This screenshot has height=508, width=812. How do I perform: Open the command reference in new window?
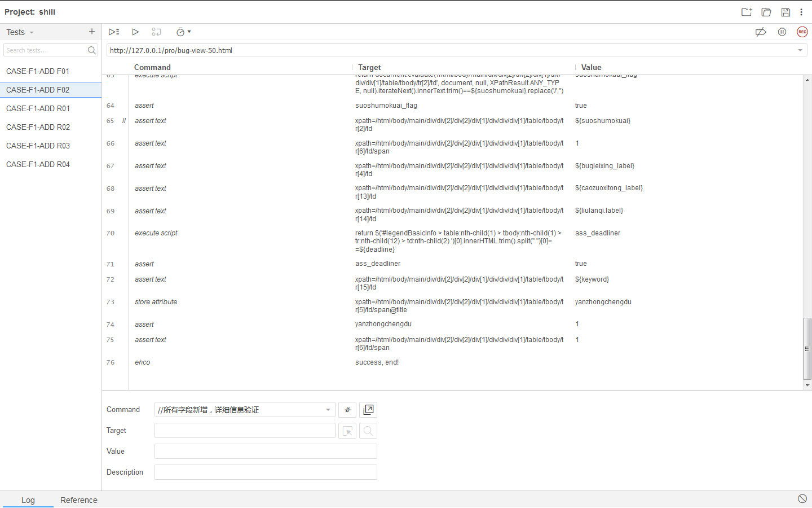pos(369,410)
